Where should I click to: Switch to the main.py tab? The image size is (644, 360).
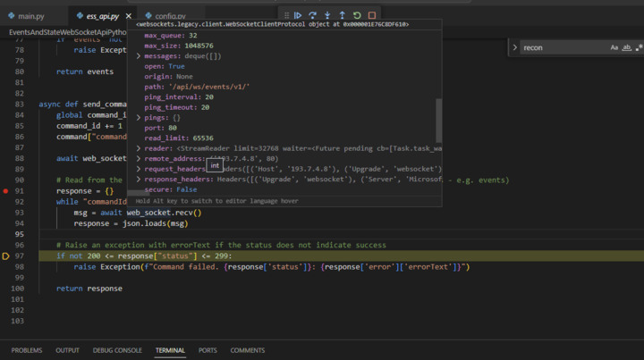pos(30,16)
